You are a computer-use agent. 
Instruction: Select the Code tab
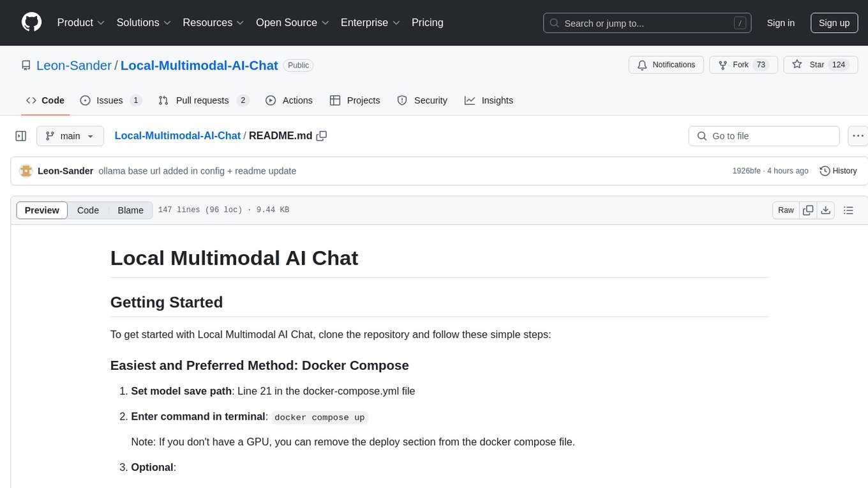(45, 100)
